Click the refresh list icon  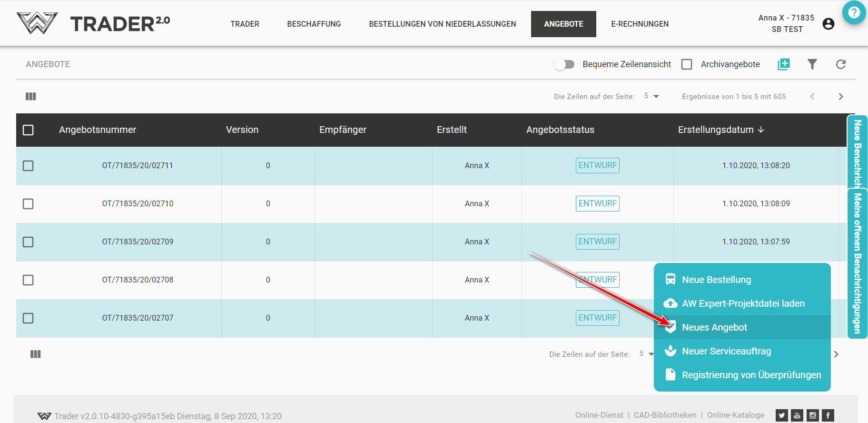tap(841, 64)
